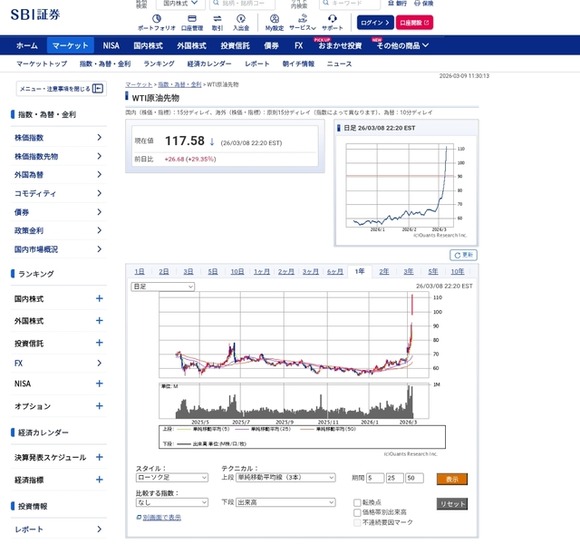Toggle the 不連続要因マーク checkbox
The width and height of the screenshot is (580, 544).
(357, 523)
